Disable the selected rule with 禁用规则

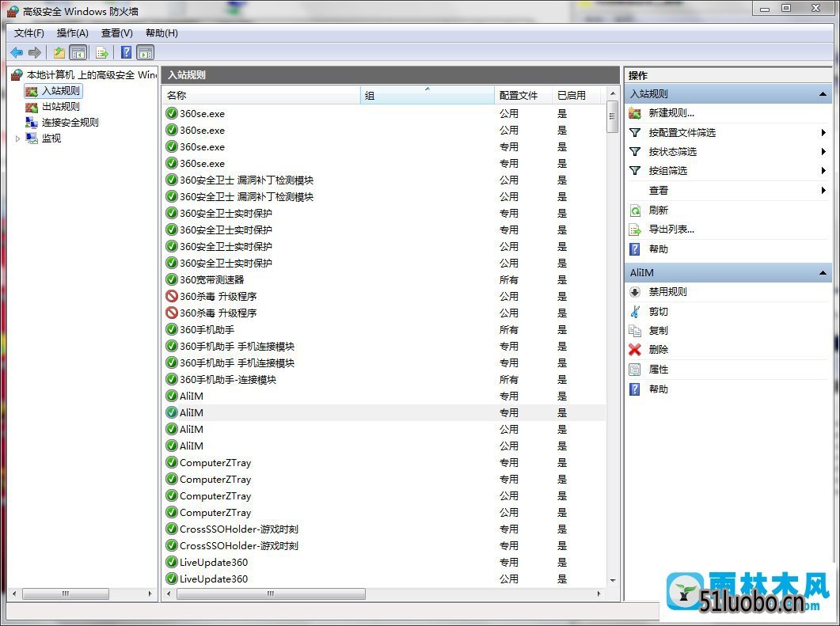pyautogui.click(x=667, y=292)
